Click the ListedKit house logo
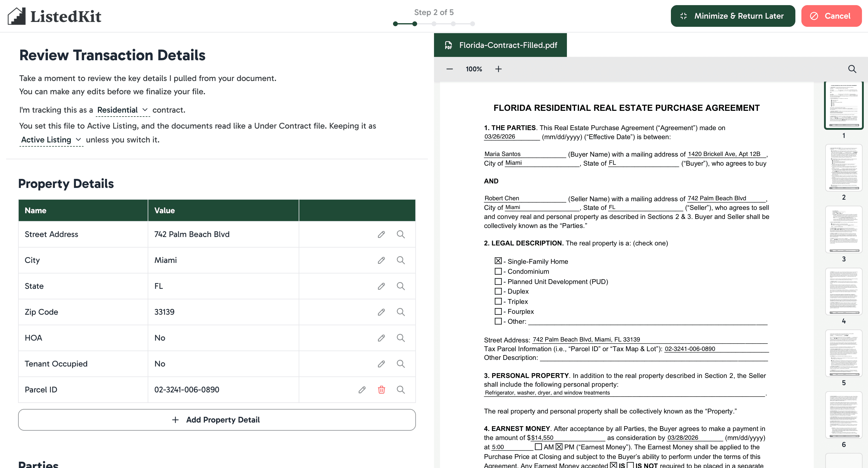This screenshot has width=868, height=468. point(17,16)
